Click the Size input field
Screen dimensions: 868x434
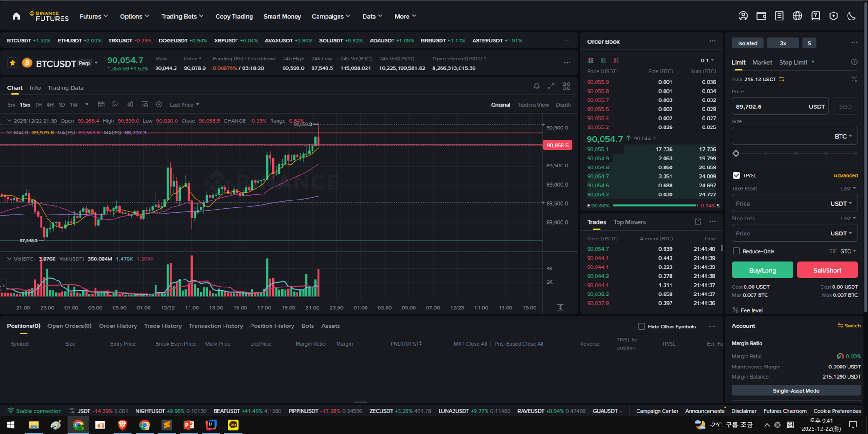[794, 136]
